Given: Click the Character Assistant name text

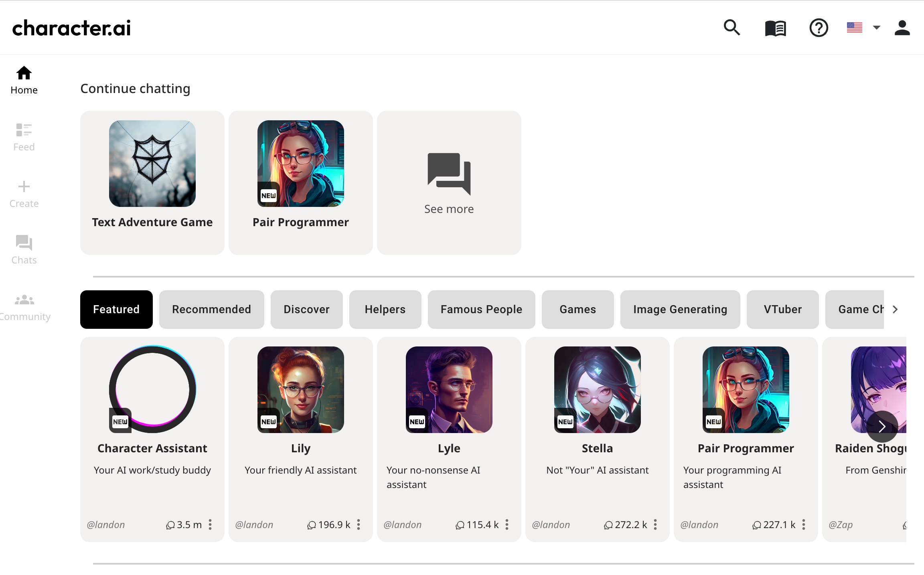Looking at the screenshot, I should pos(152,448).
